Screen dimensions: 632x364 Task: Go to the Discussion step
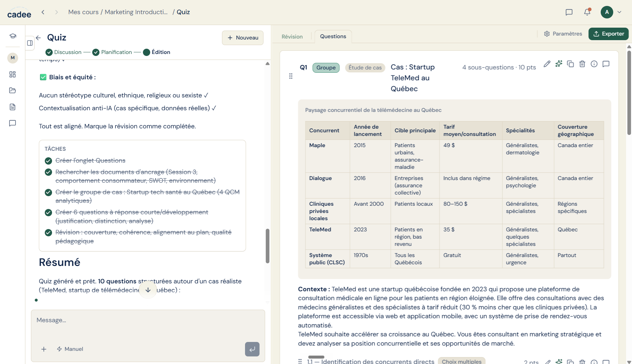pyautogui.click(x=64, y=52)
